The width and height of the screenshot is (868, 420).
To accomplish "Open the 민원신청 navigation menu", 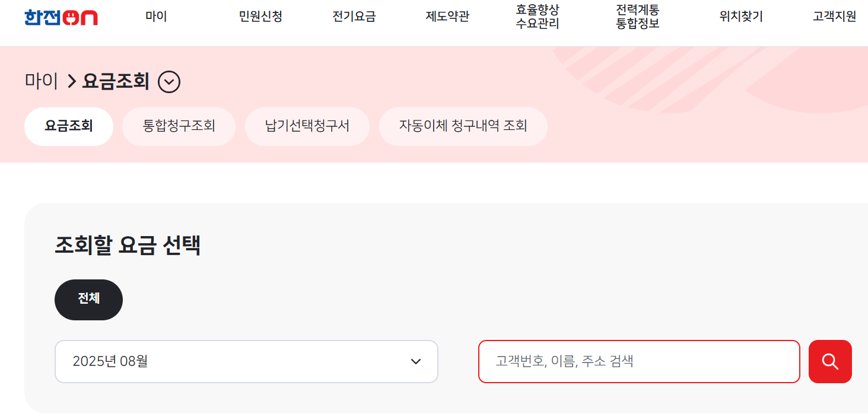I will point(260,17).
